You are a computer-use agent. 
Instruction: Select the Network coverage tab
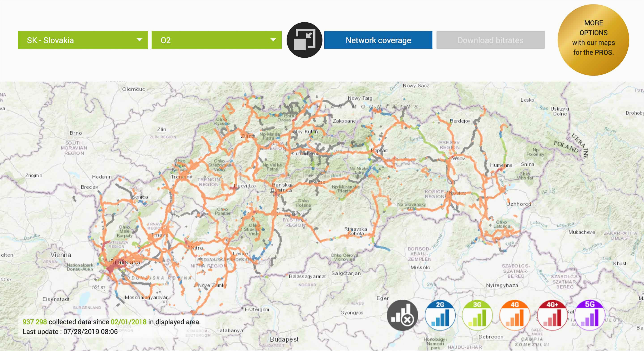(378, 40)
